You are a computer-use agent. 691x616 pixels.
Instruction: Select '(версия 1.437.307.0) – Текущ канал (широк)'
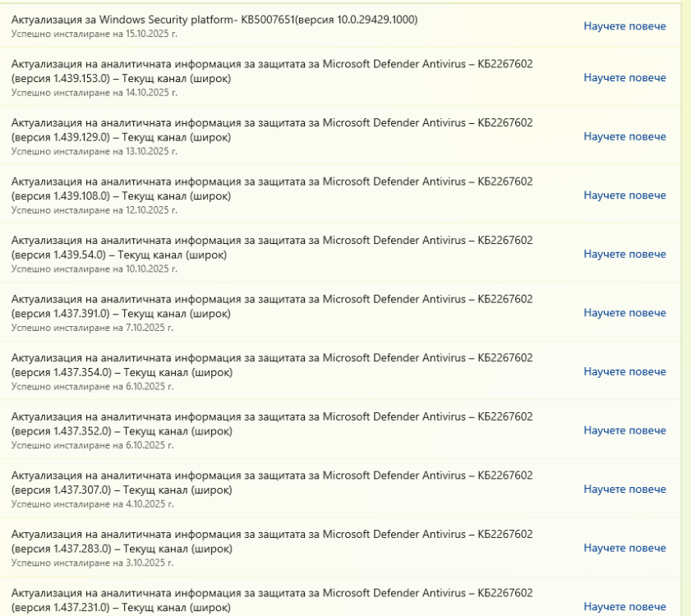coord(122,490)
